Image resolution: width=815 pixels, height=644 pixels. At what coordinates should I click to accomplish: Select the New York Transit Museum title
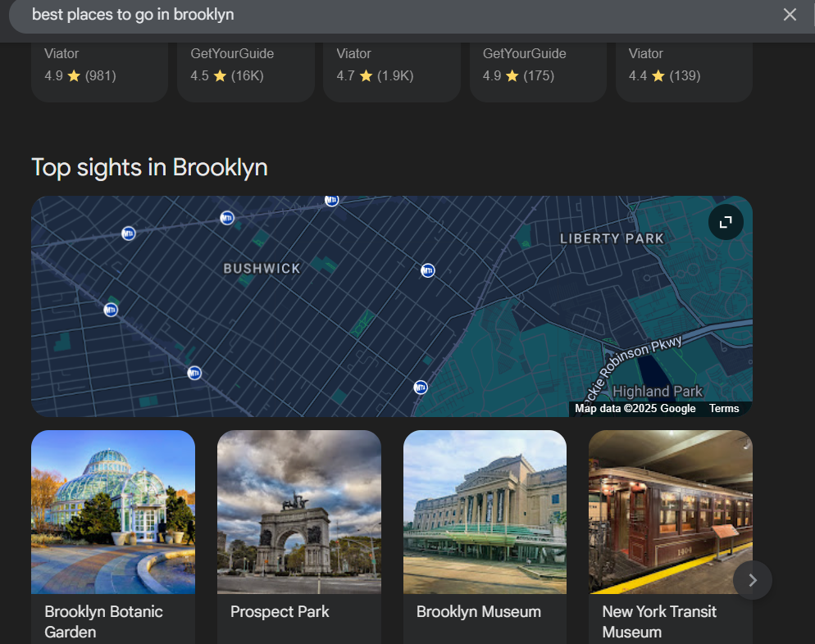pos(659,622)
